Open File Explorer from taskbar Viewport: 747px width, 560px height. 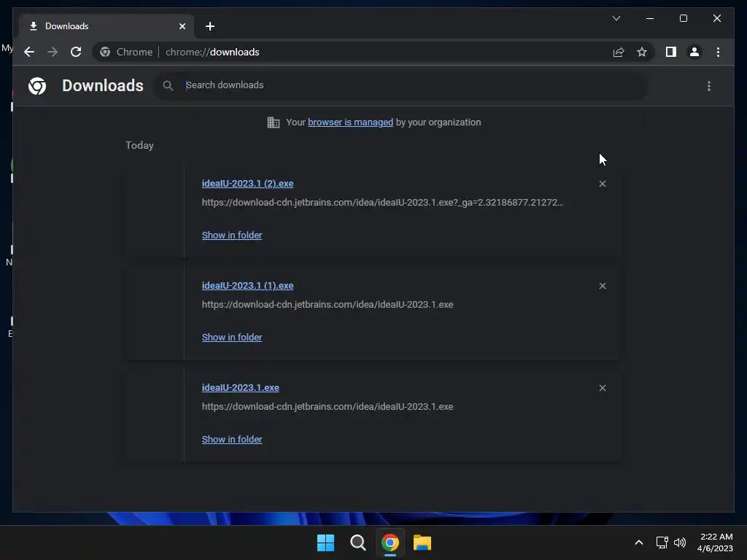[422, 542]
